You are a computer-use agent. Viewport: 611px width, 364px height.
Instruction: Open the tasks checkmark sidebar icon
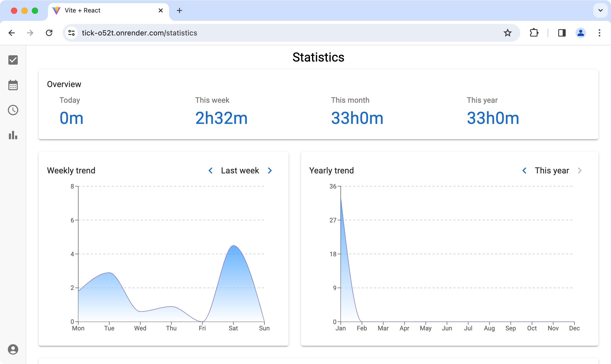pos(13,60)
